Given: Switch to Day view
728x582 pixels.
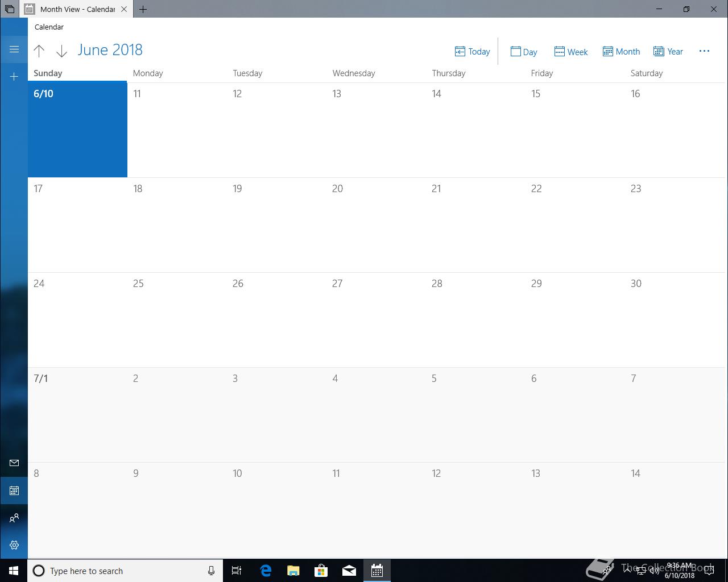Looking at the screenshot, I should [x=524, y=52].
